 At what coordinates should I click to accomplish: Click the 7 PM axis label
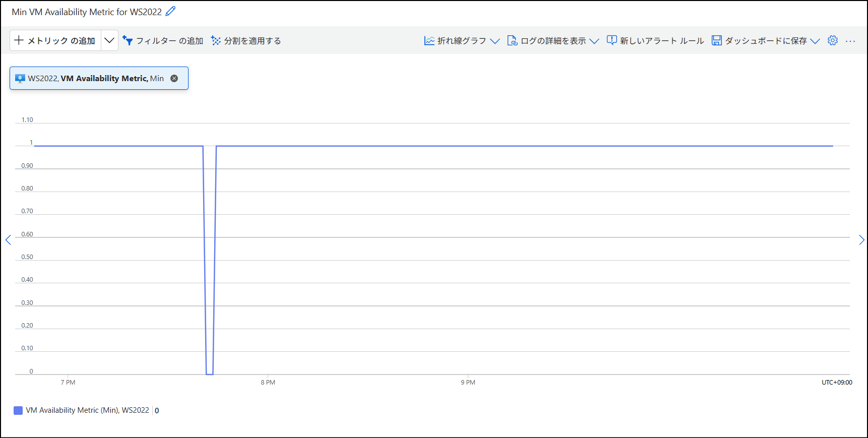[x=68, y=383]
